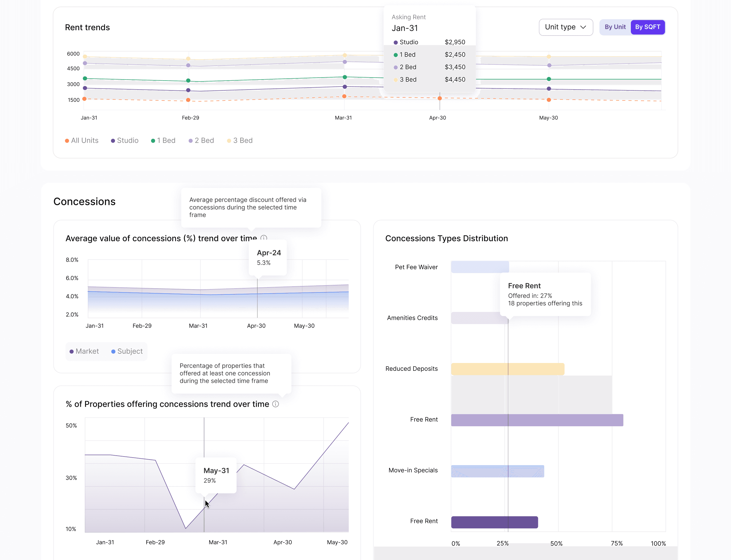The height and width of the screenshot is (560, 731).
Task: Click the 4500 y-axis label
Action: (x=73, y=68)
